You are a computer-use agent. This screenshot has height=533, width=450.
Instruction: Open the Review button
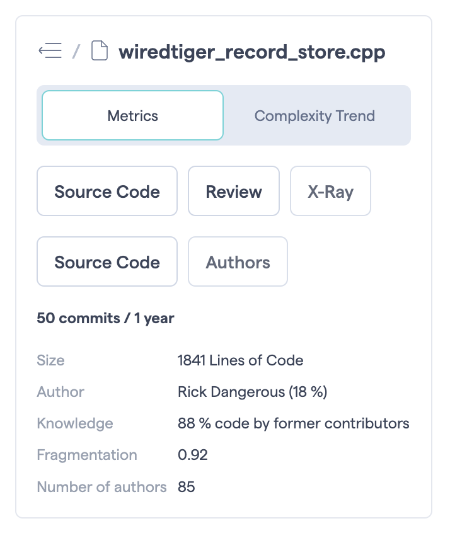[234, 191]
